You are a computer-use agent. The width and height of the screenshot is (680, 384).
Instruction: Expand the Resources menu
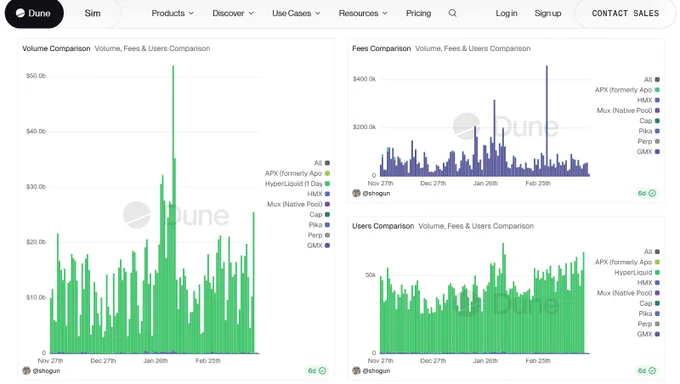(x=363, y=13)
